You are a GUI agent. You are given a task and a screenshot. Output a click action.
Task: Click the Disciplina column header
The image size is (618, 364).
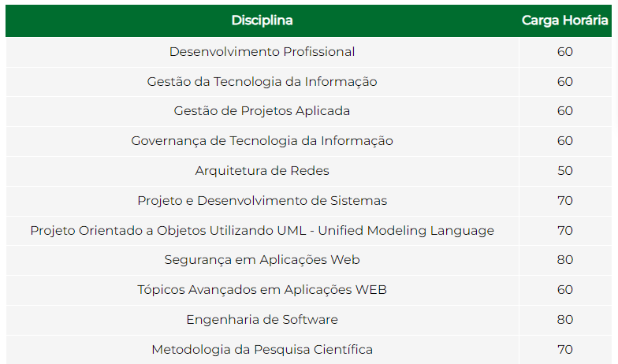(262, 20)
